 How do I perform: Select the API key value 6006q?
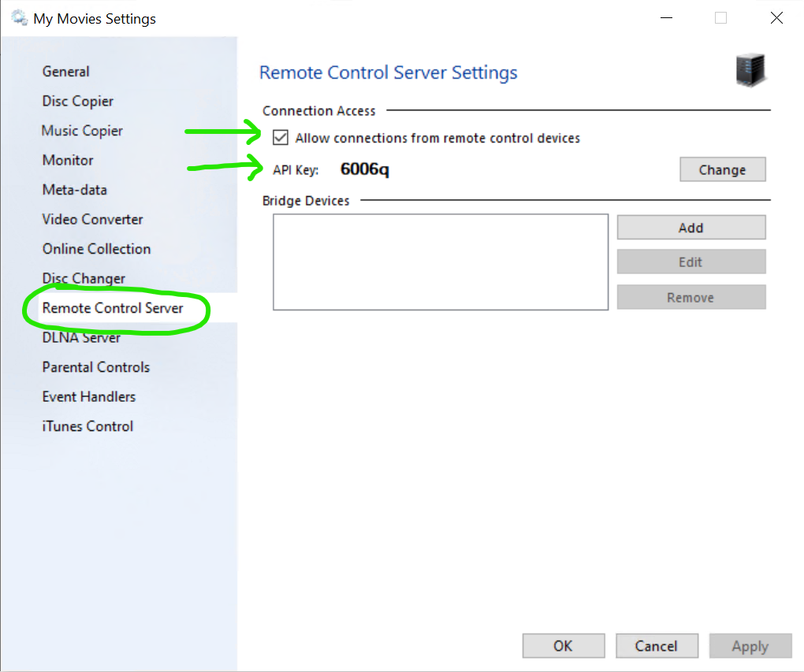[x=365, y=169]
